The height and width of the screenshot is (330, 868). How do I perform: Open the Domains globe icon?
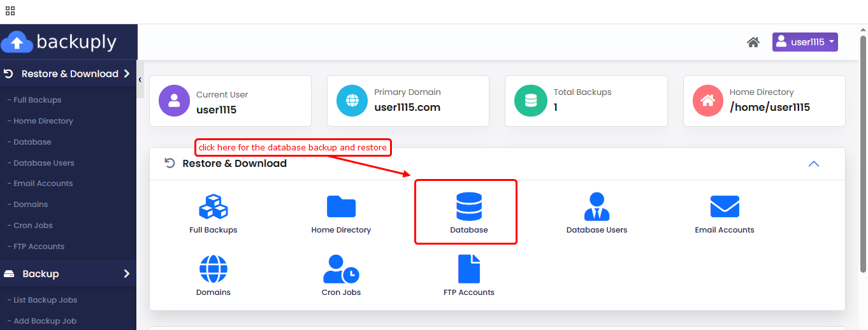point(213,269)
